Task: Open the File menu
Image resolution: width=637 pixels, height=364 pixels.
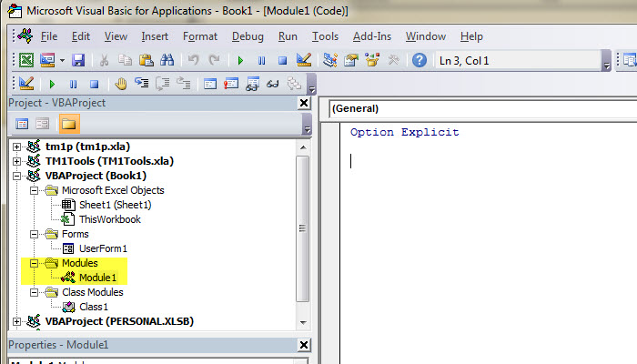Action: [49, 36]
